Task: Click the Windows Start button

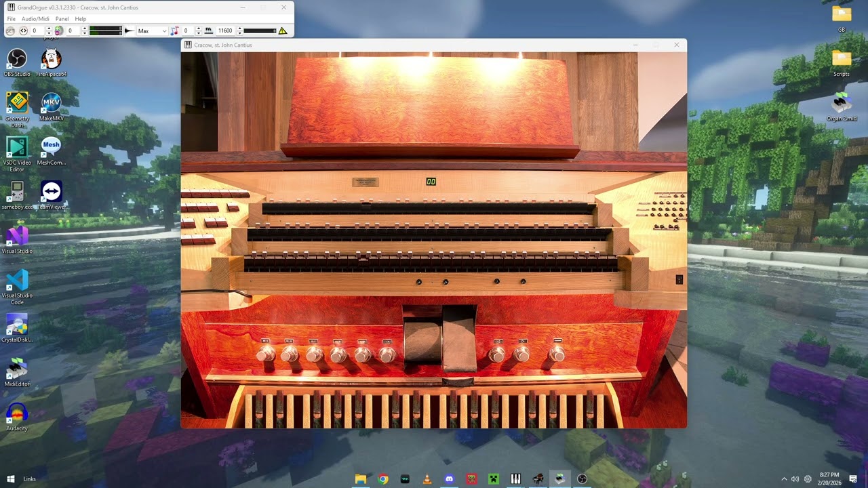Action: [x=10, y=479]
